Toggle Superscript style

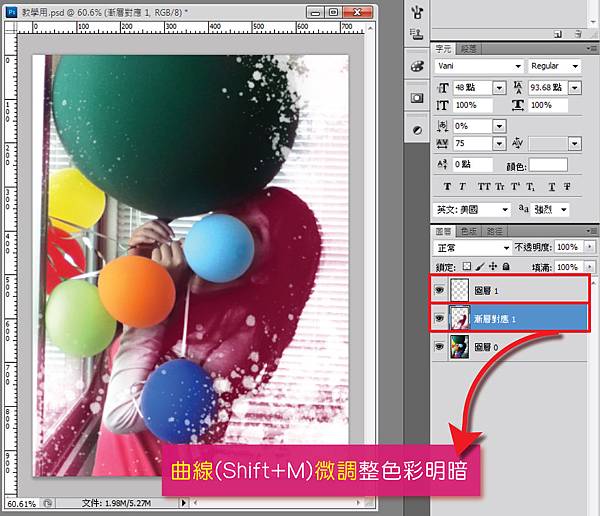515,186
